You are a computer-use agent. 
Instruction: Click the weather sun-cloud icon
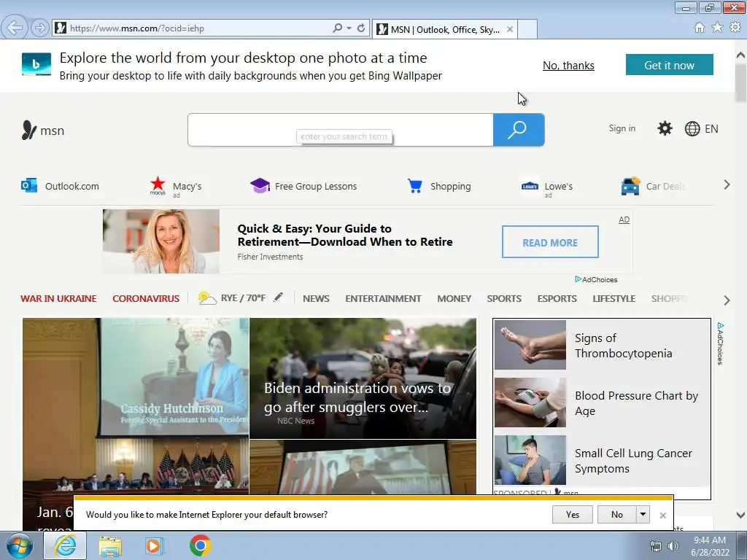click(207, 298)
